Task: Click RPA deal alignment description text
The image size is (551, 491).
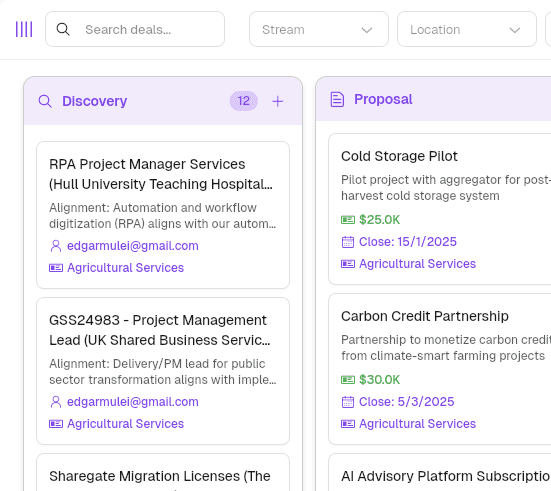Action: [163, 215]
